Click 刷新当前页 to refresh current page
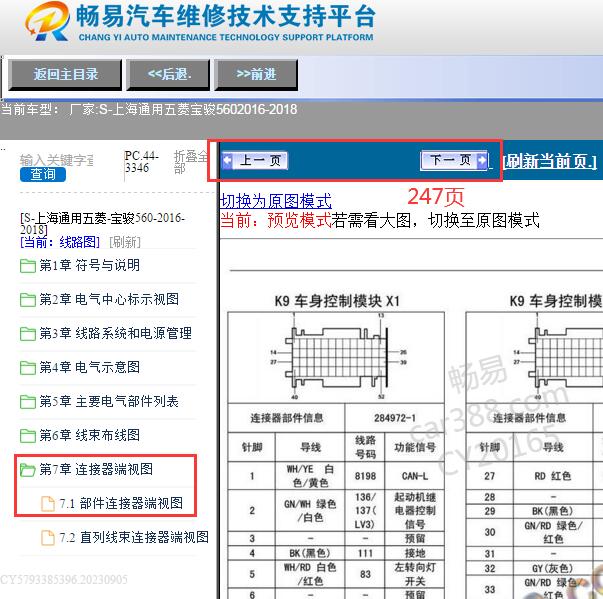The image size is (603, 599). coord(550,161)
